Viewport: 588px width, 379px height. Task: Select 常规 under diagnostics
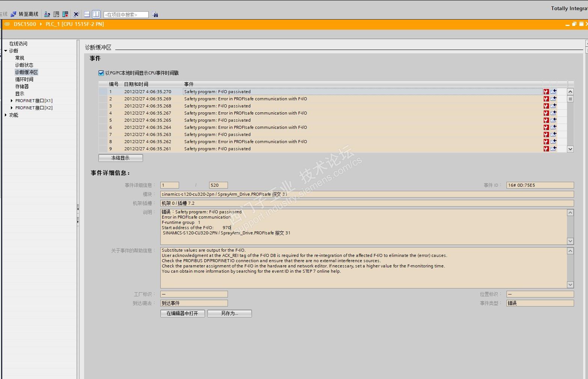coord(20,58)
